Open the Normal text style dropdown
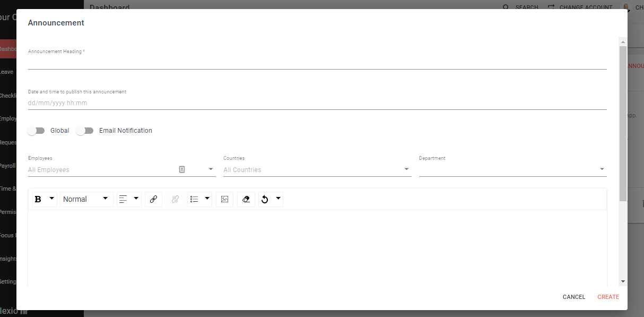The image size is (644, 317). tap(86, 199)
